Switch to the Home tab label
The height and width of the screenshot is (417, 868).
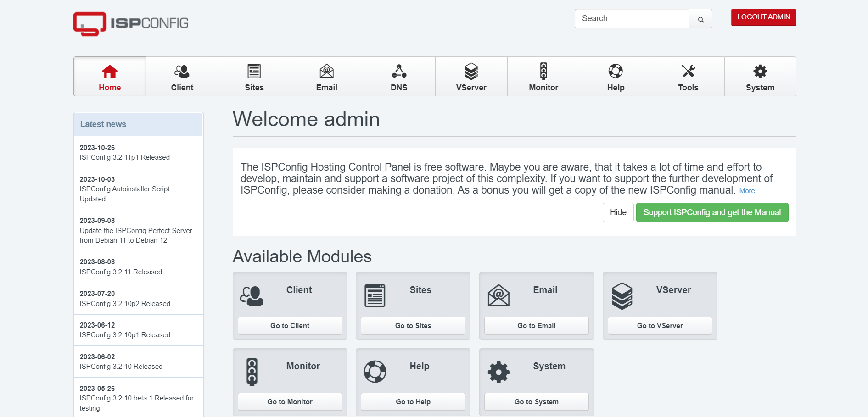[110, 88]
